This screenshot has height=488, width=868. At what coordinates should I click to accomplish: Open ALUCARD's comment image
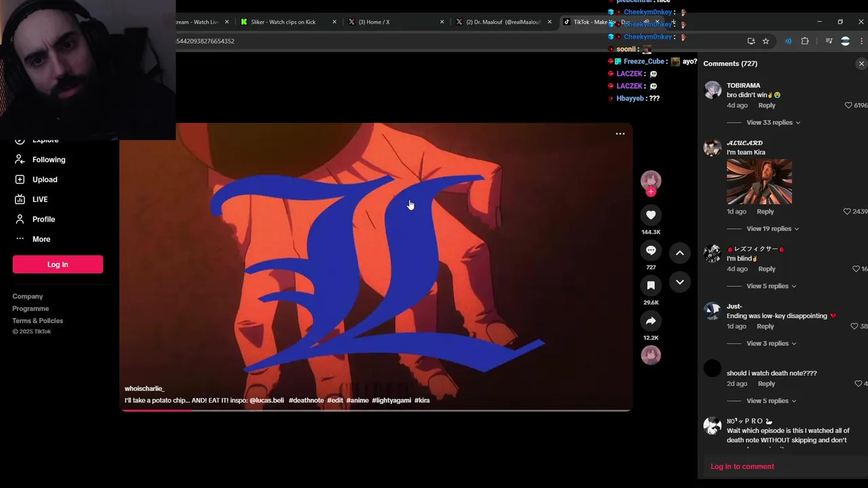pyautogui.click(x=759, y=182)
